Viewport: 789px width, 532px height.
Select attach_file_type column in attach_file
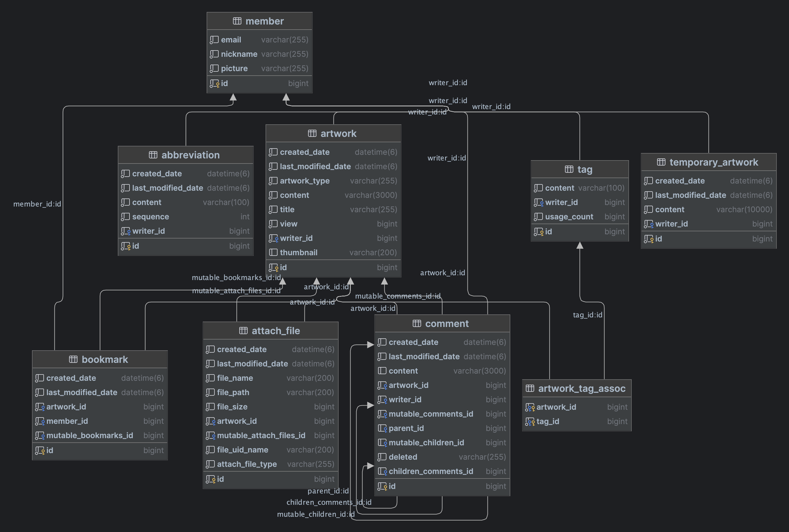pos(271,464)
